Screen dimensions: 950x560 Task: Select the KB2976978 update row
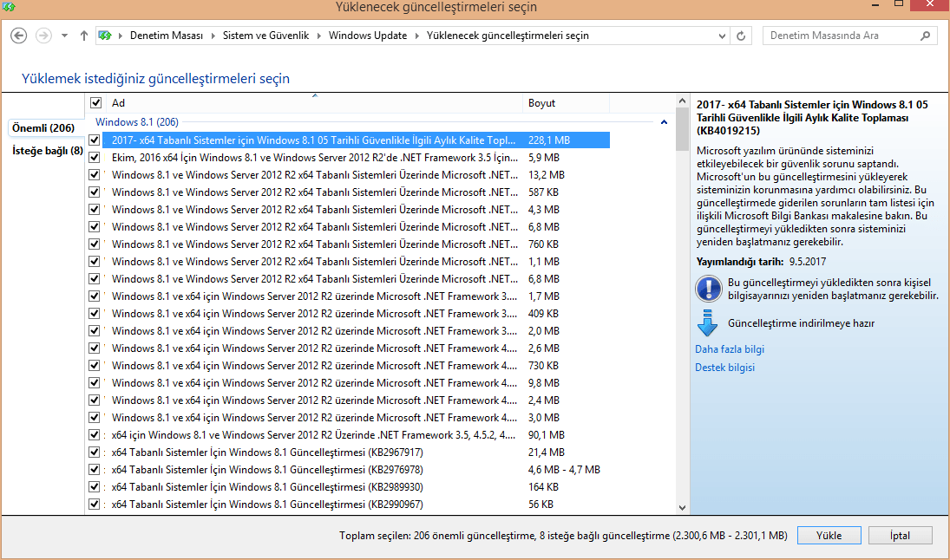pos(357,470)
